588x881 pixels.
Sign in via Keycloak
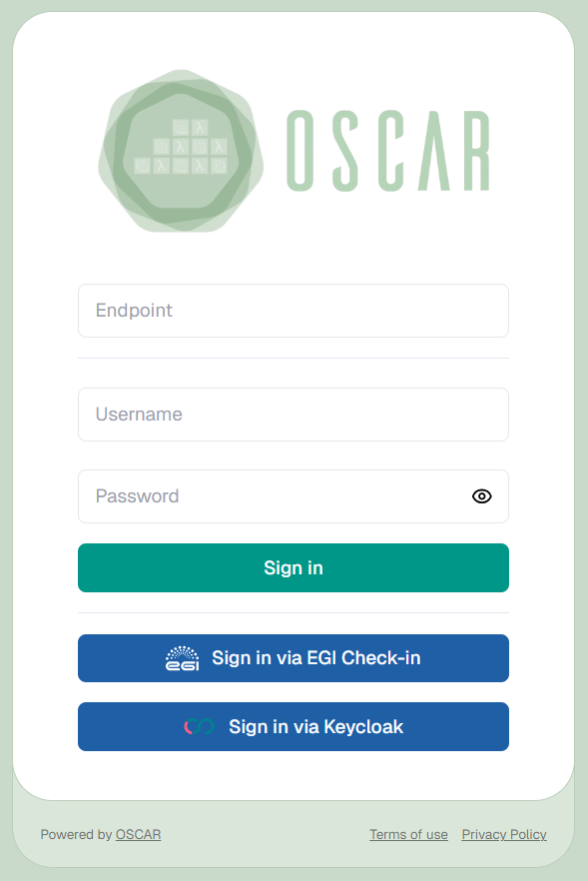(294, 726)
